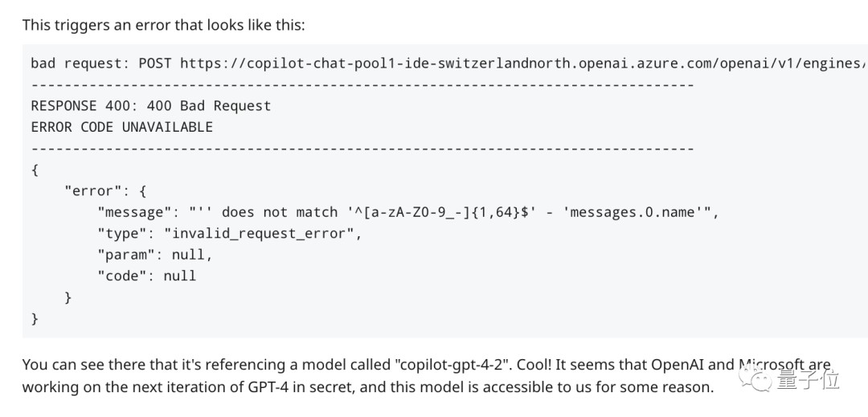Click the first dashed separator line
Viewport: 868px width, 417px height.
[362, 84]
